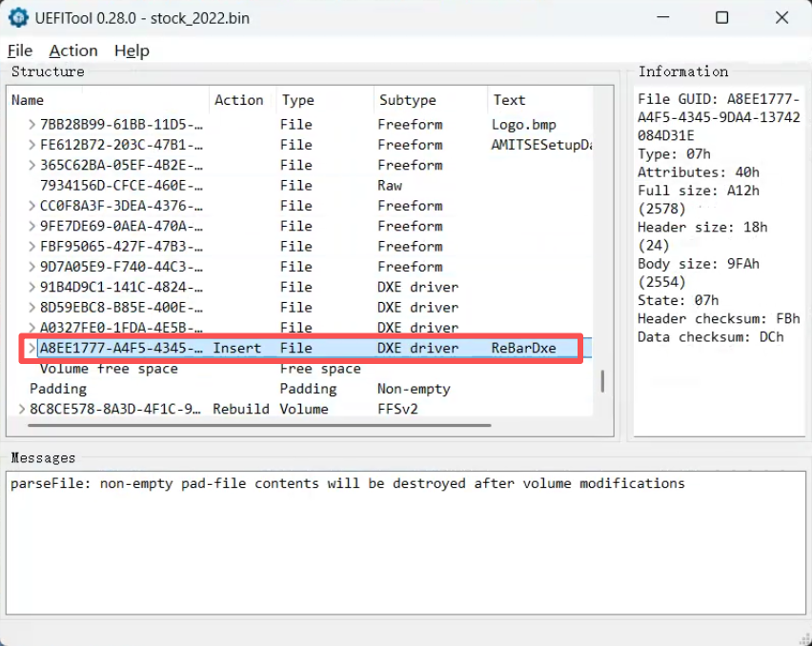This screenshot has width=812, height=646.
Task: Click the horizontal scrollbar in Structure panel
Action: point(259,426)
